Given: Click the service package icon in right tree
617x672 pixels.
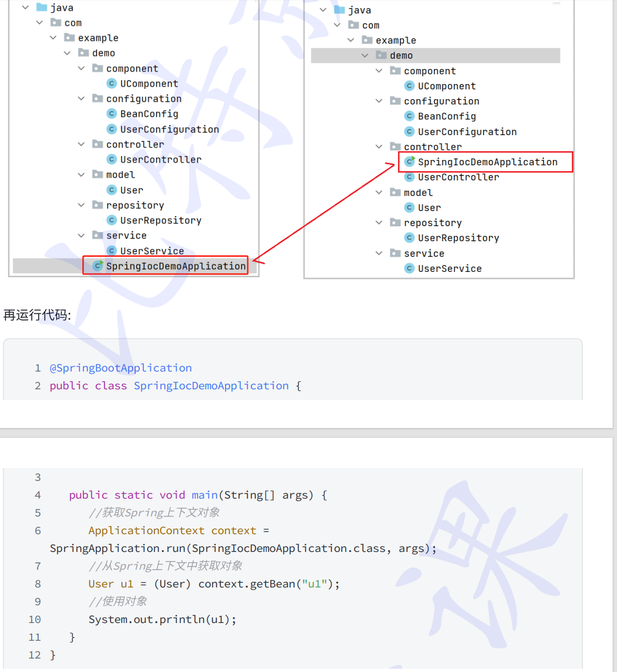Looking at the screenshot, I should [395, 253].
